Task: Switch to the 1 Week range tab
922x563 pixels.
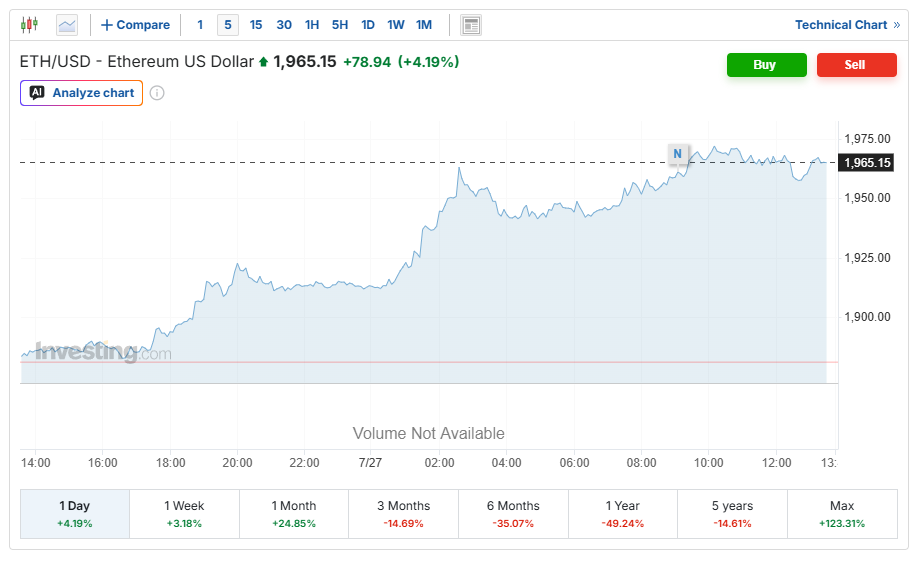Action: pyautogui.click(x=184, y=514)
